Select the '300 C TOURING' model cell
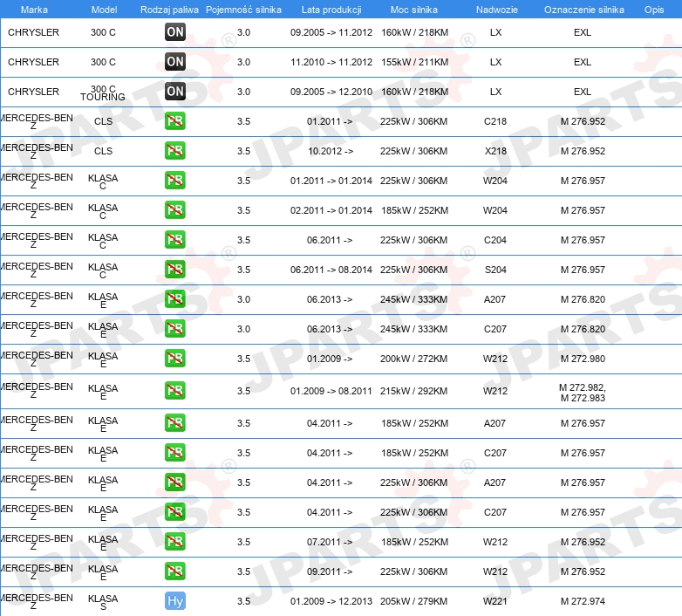This screenshot has width=682, height=616. [103, 92]
